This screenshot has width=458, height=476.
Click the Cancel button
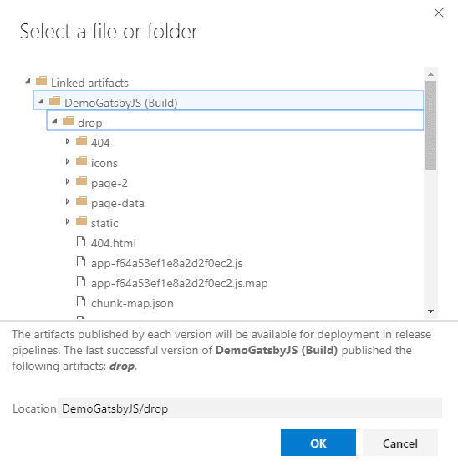click(x=400, y=443)
